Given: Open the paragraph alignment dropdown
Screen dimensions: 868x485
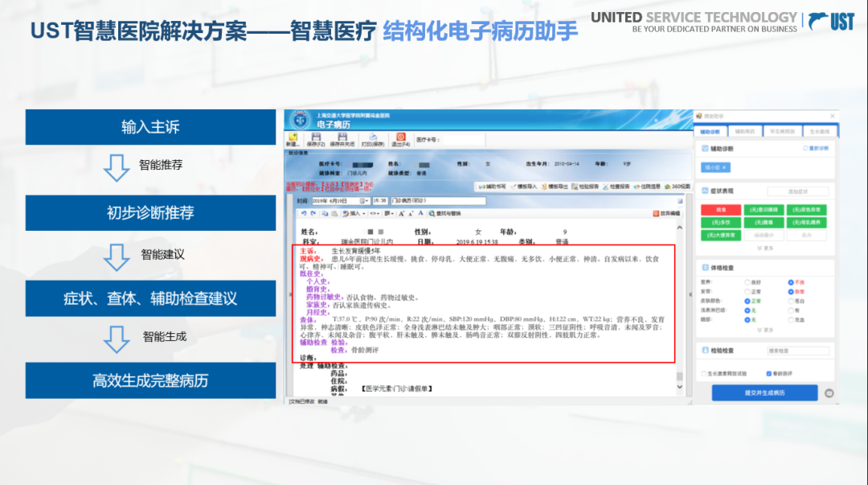Looking at the screenshot, I should [x=389, y=213].
